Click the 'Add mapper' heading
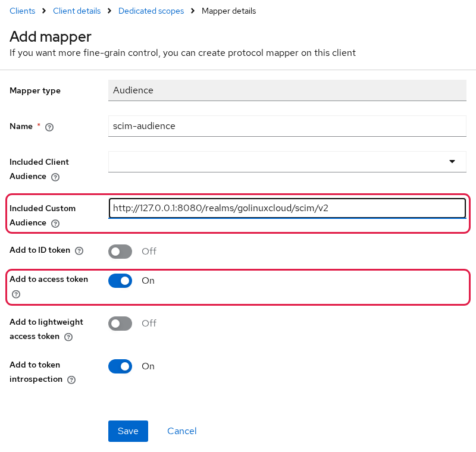This screenshot has height=452, width=476. coord(51,37)
